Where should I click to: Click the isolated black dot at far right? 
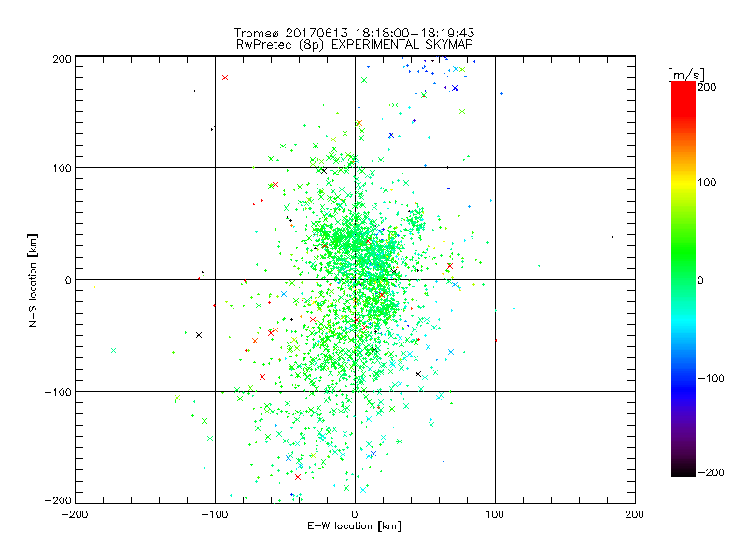(613, 237)
